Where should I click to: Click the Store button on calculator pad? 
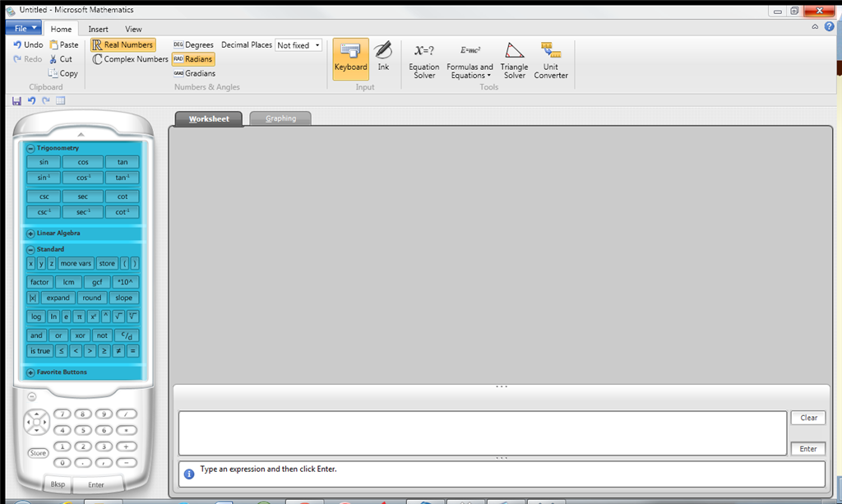coord(38,453)
